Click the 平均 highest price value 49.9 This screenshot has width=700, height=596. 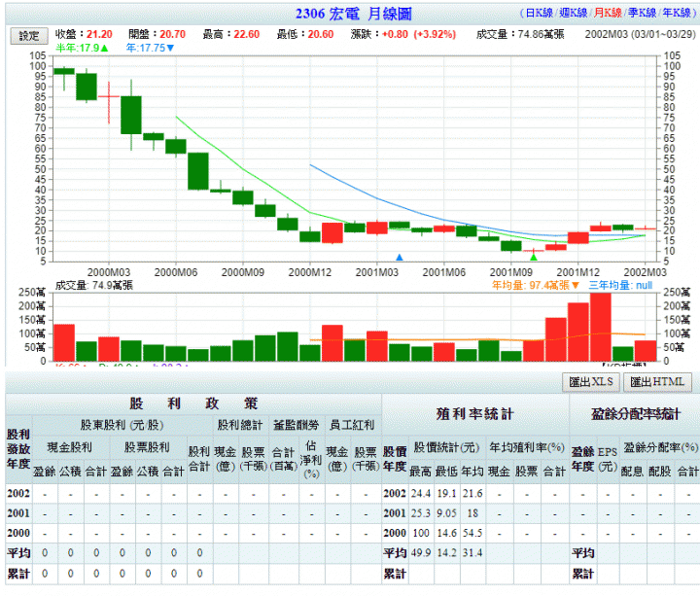click(421, 552)
